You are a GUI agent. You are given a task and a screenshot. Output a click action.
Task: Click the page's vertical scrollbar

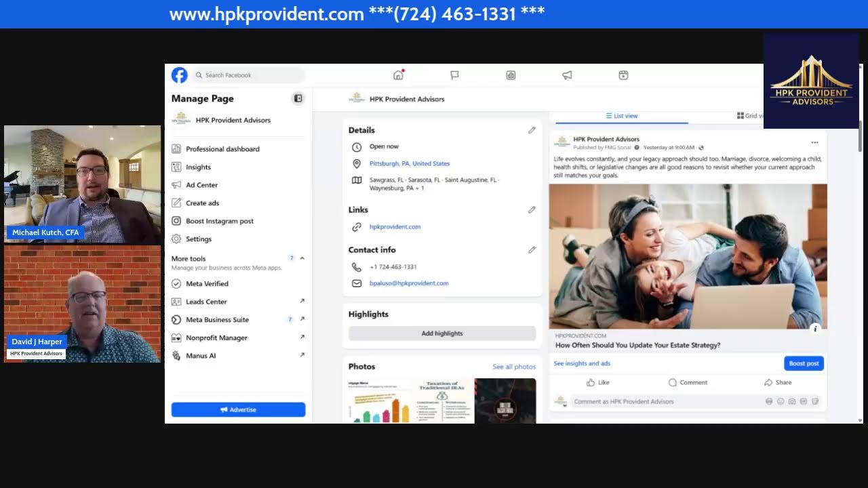tap(860, 136)
